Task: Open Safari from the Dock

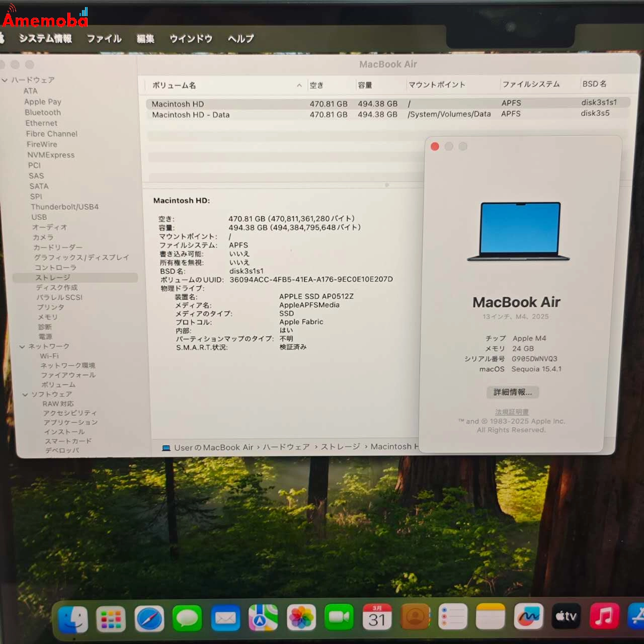Action: [149, 618]
